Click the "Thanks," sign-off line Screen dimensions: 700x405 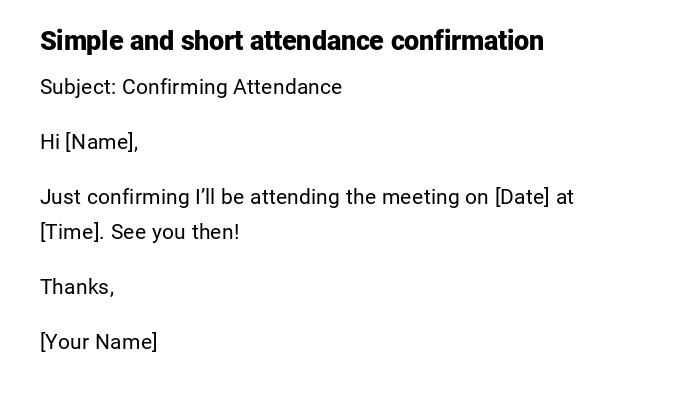coord(77,287)
